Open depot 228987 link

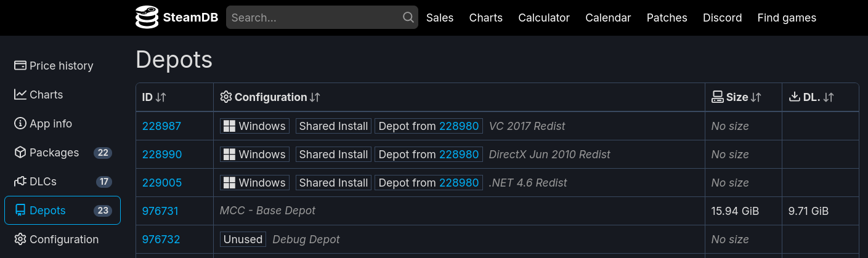coord(162,126)
